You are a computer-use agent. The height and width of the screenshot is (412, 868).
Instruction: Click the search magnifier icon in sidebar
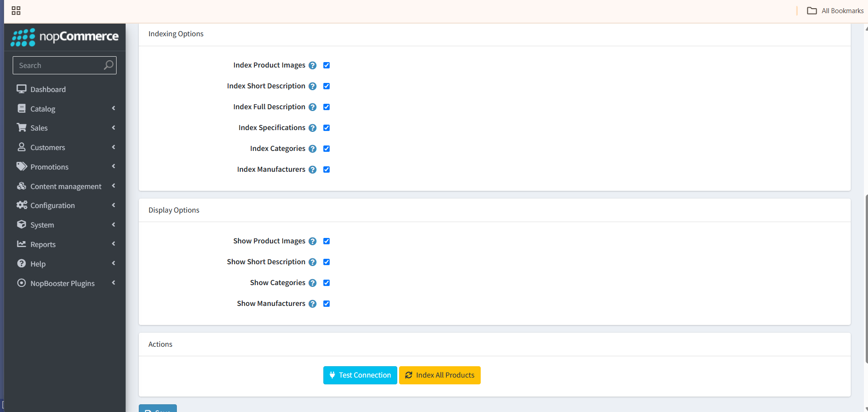[x=108, y=65]
